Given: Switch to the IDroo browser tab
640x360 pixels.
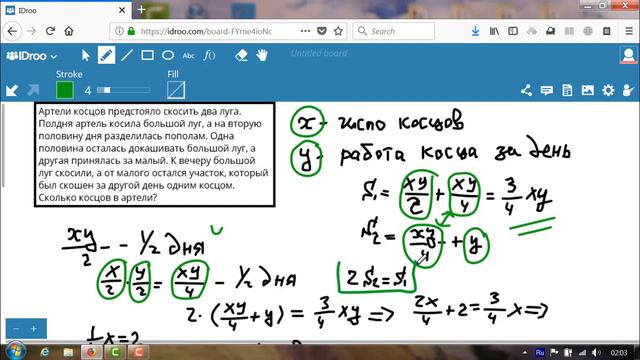Looking at the screenshot, I should pos(65,10).
